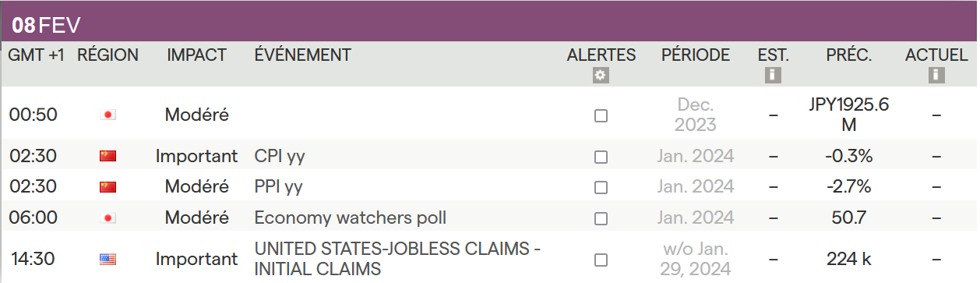Click the EST. info icon
This screenshot has height=283, width=980.
pos(773,75)
